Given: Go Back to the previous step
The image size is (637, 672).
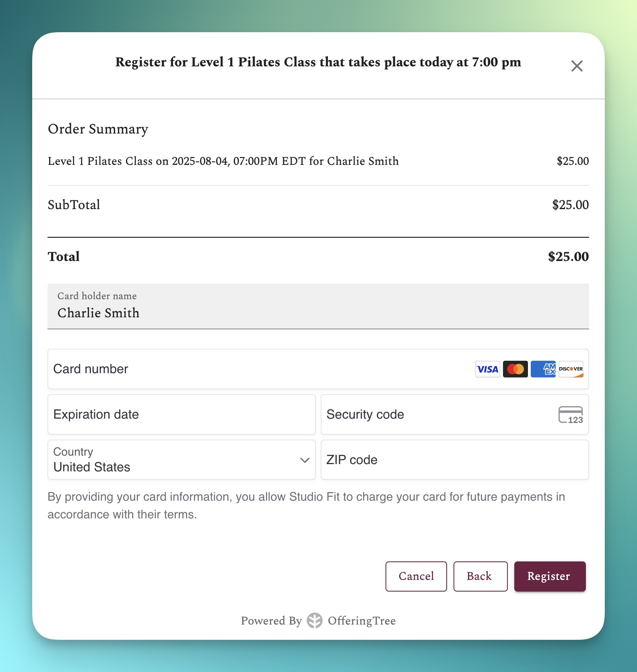Looking at the screenshot, I should tap(480, 576).
